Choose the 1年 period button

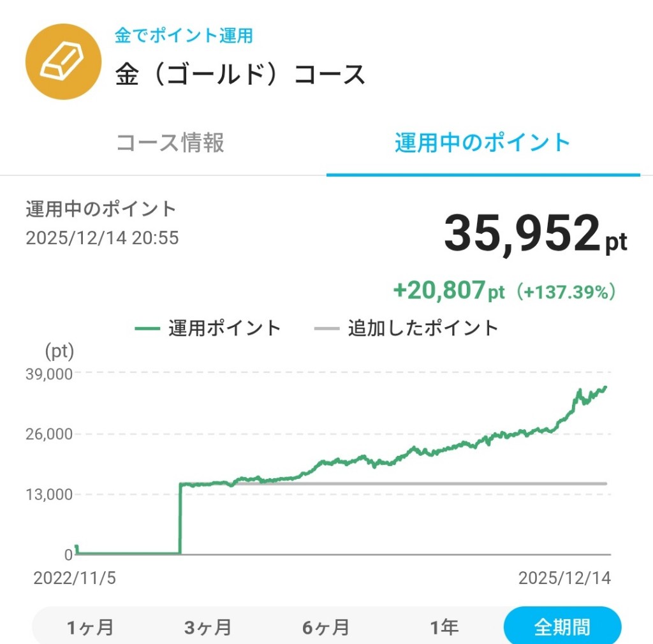coord(444,627)
